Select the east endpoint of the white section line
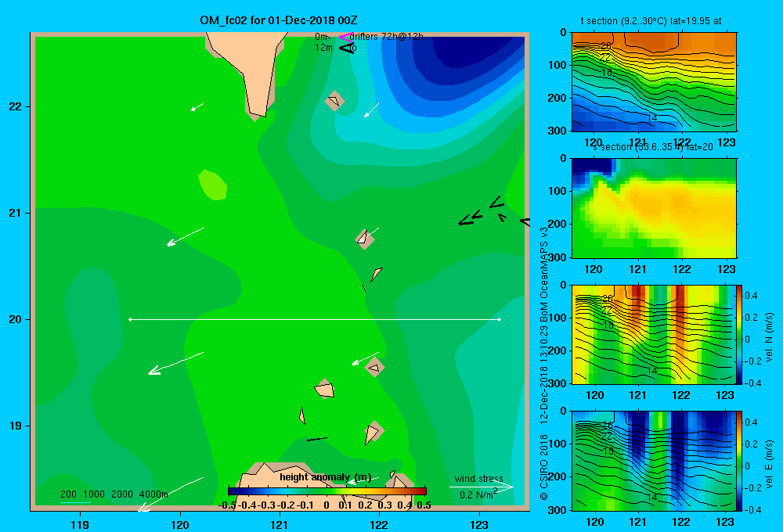The image size is (783, 532). pos(500,319)
